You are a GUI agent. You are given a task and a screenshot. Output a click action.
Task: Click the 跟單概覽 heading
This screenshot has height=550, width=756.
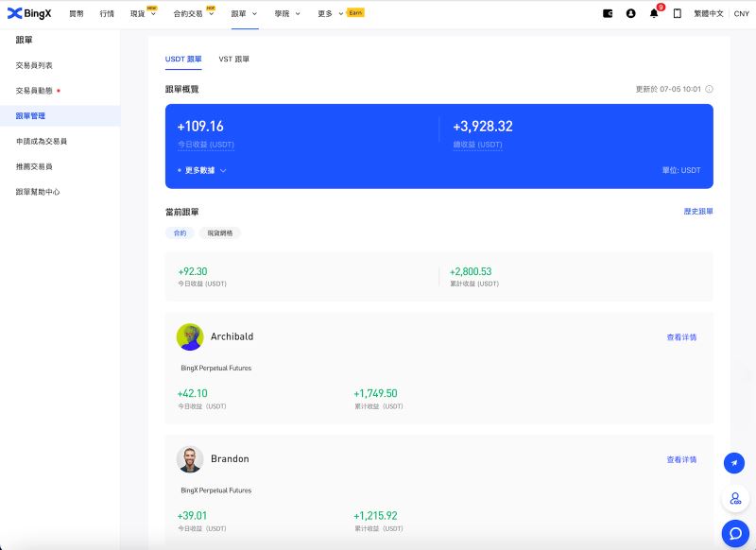tap(181, 89)
